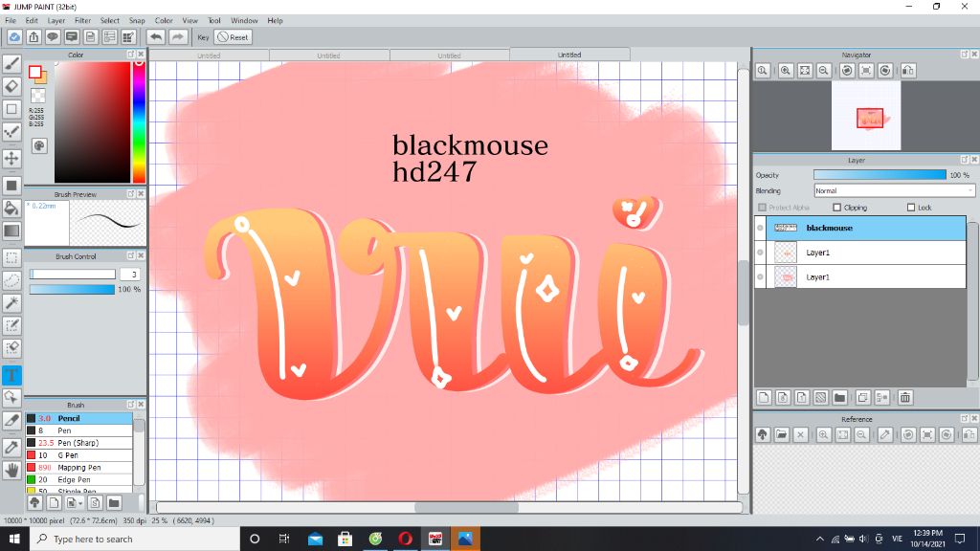Open the Snap menu

(x=137, y=21)
